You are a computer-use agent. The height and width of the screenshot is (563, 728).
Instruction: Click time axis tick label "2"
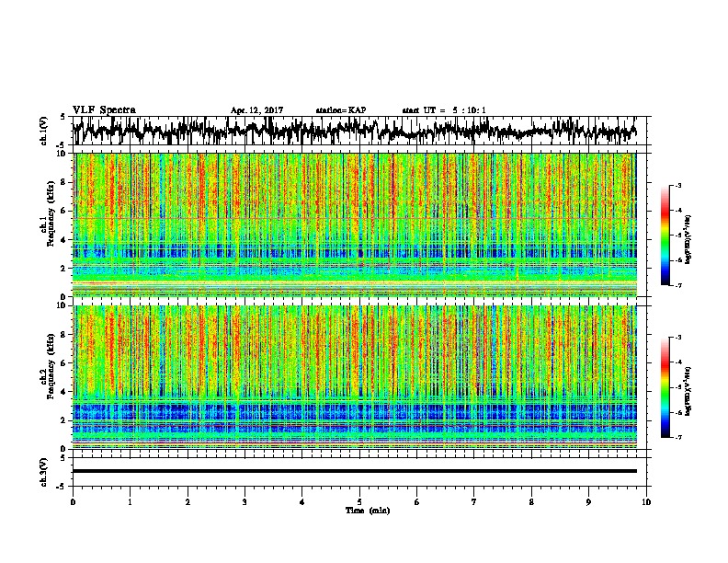188,502
